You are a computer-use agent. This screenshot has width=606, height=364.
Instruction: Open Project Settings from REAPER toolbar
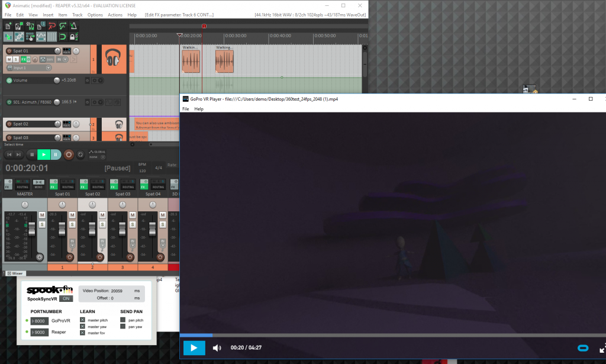[x=41, y=26]
